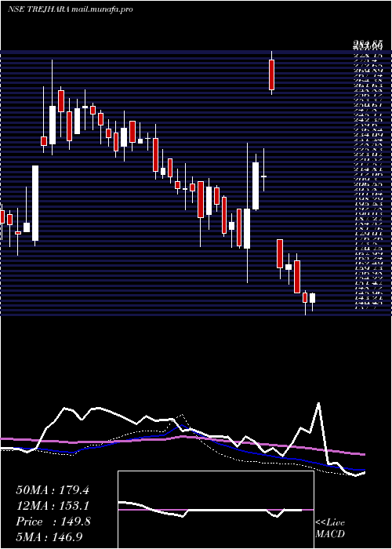Click the 5MA : 146.9 label
This screenshot has height=549, width=392.
49,537
